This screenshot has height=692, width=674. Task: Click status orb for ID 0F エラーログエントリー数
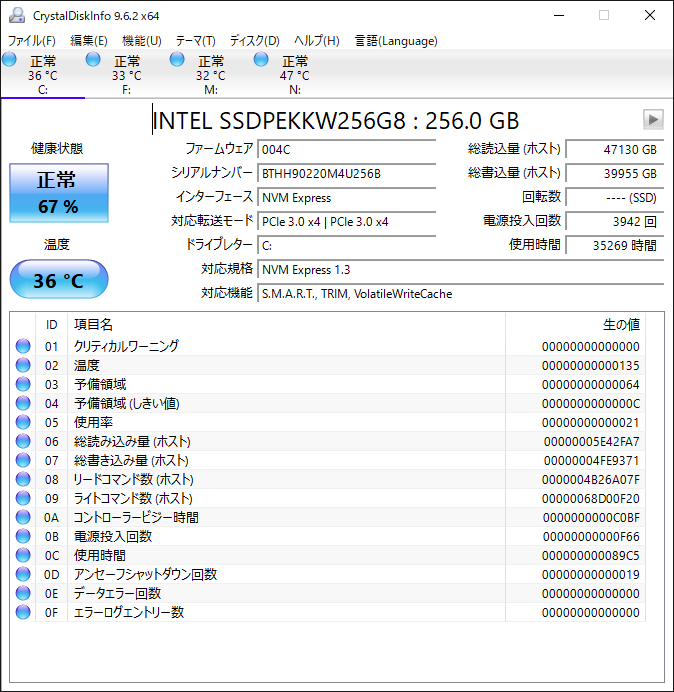coord(23,612)
